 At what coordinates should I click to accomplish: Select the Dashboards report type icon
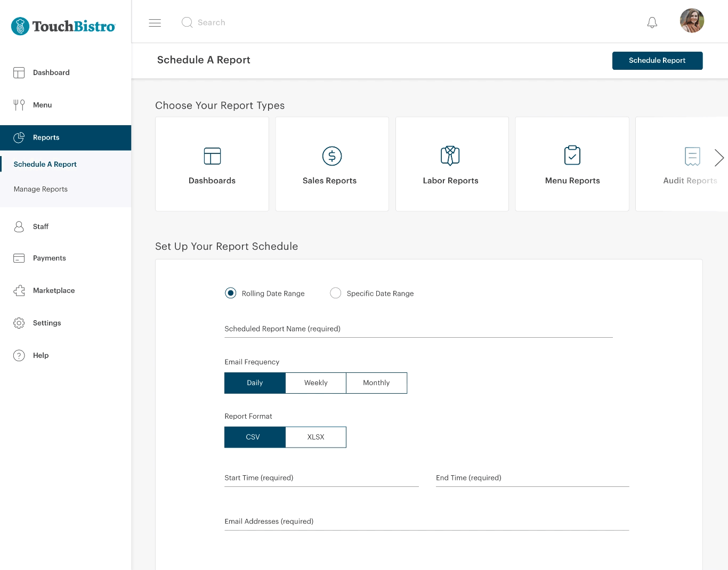pyautogui.click(x=212, y=156)
